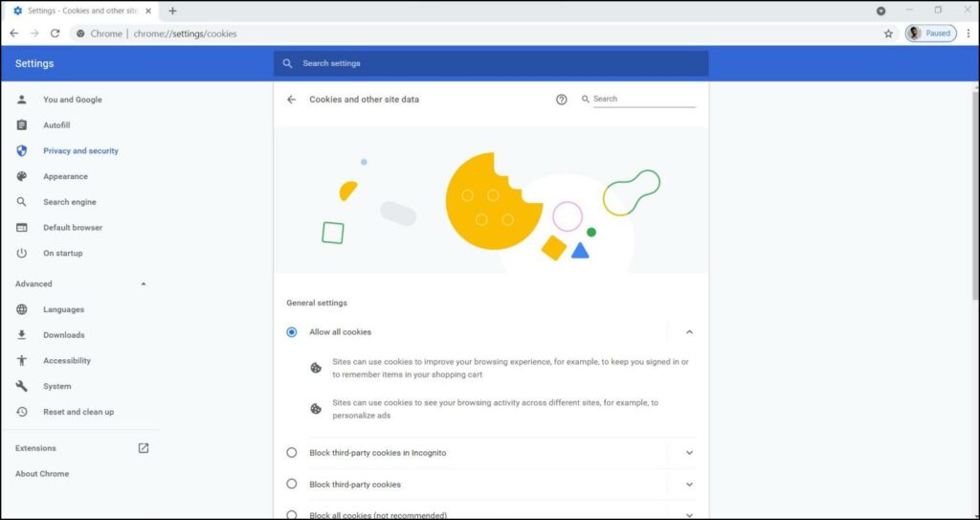This screenshot has width=980, height=520.
Task: Click the magnifier icon in Search settings bar
Action: click(287, 63)
